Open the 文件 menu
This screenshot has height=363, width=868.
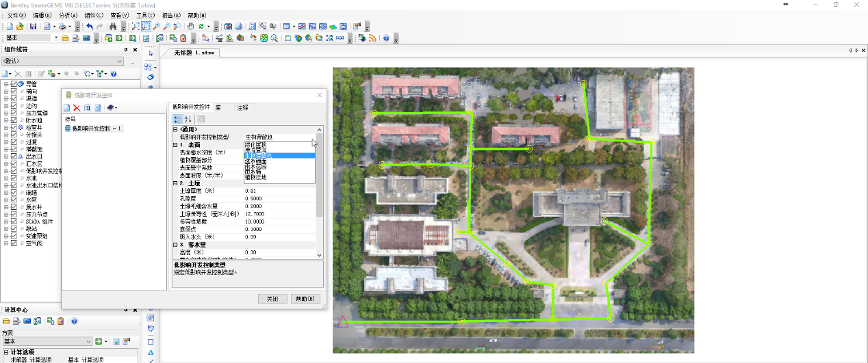coord(17,15)
